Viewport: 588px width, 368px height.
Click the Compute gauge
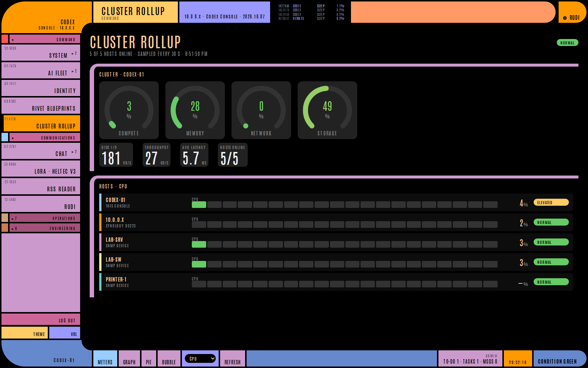click(x=129, y=110)
